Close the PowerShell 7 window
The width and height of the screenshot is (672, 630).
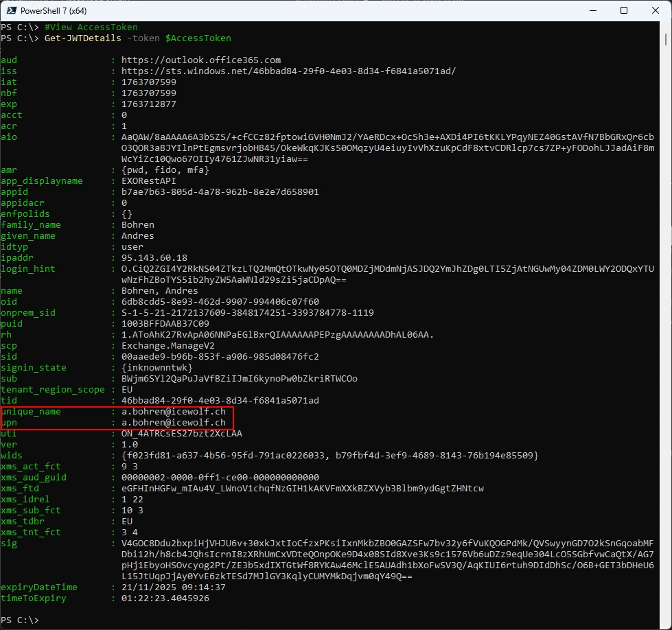pyautogui.click(x=656, y=10)
